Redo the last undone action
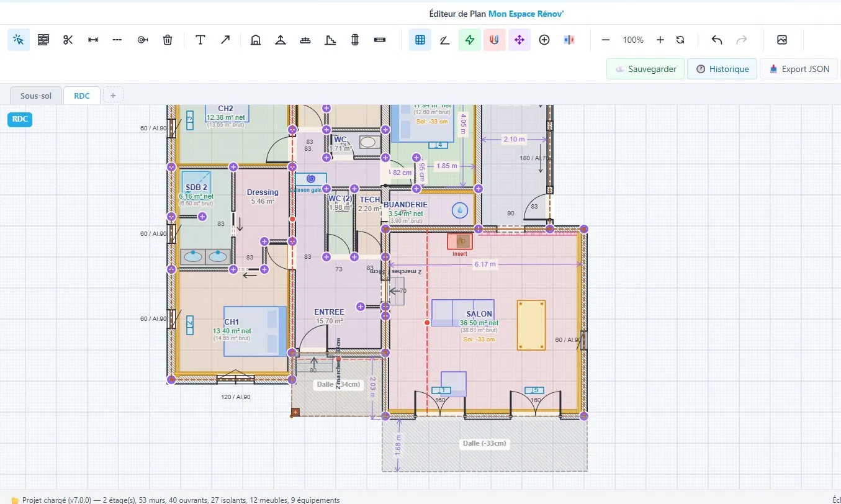Image resolution: width=841 pixels, height=504 pixels. click(x=742, y=40)
